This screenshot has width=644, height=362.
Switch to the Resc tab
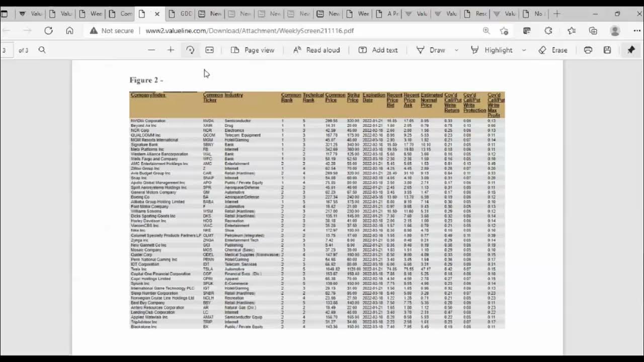click(476, 14)
